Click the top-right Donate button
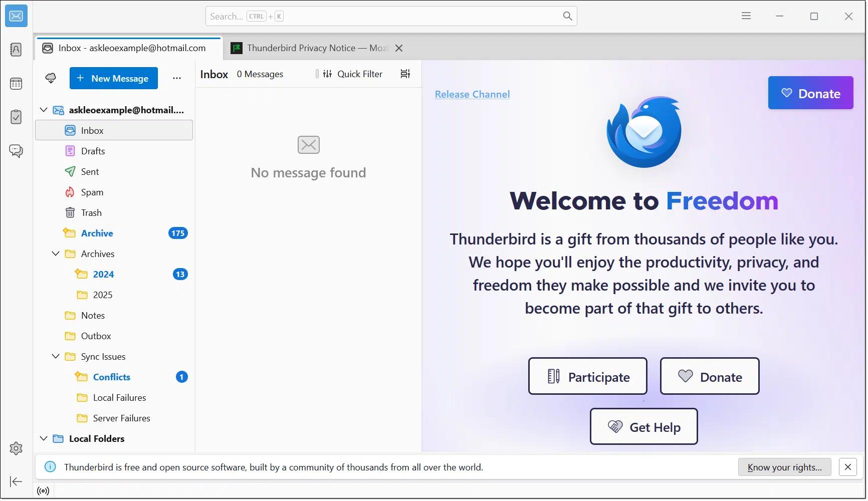The image size is (868, 501). pyautogui.click(x=810, y=93)
